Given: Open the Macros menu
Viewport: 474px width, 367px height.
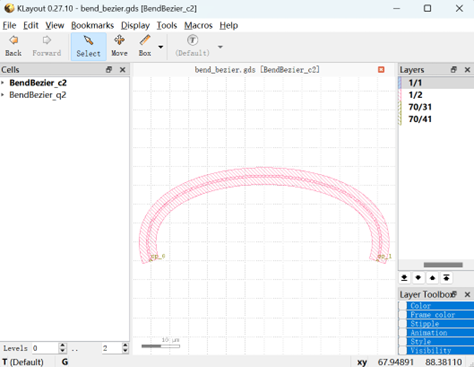Looking at the screenshot, I should tap(198, 25).
